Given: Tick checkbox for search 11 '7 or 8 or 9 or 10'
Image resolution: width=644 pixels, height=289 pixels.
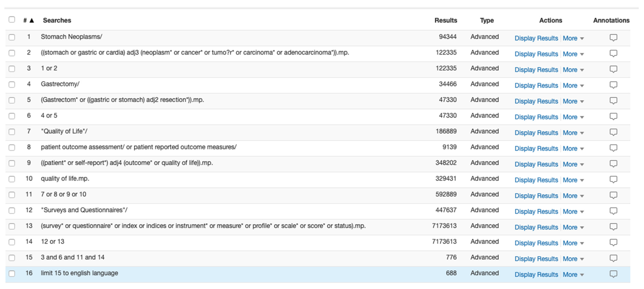Looking at the screenshot, I should (x=12, y=195).
